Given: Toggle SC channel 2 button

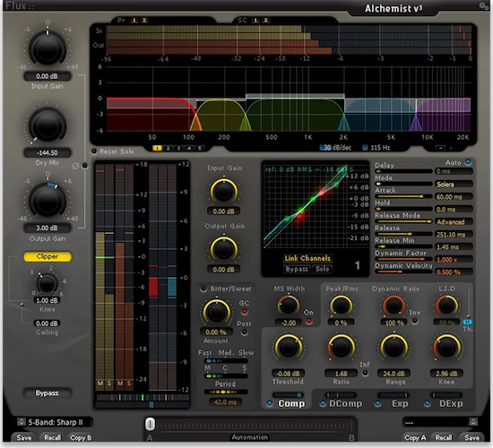Looking at the screenshot, I should (x=265, y=21).
